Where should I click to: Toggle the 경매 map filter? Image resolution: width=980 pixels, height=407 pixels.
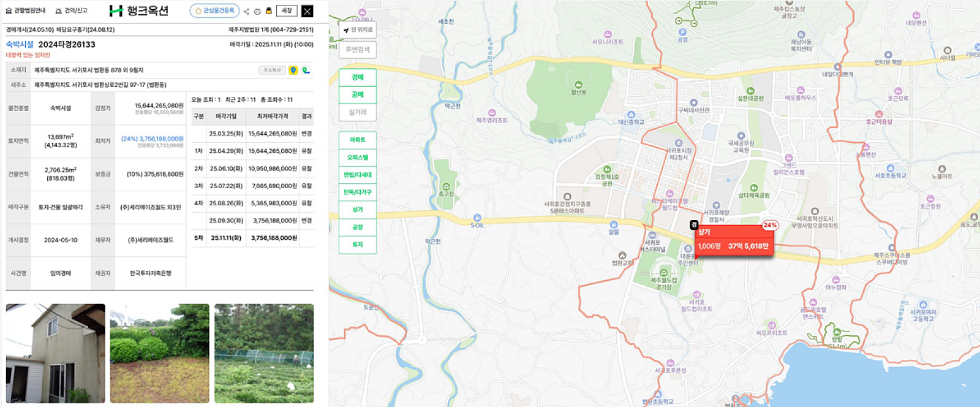coord(358,77)
